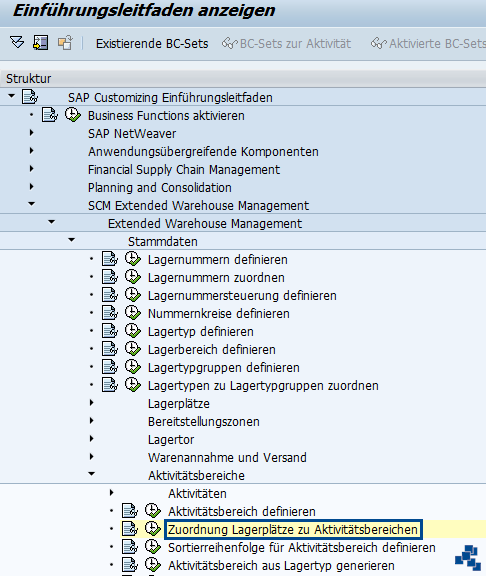Open documentation for Aktivitätsbereich aus Lagertyp generieren

(x=129, y=565)
